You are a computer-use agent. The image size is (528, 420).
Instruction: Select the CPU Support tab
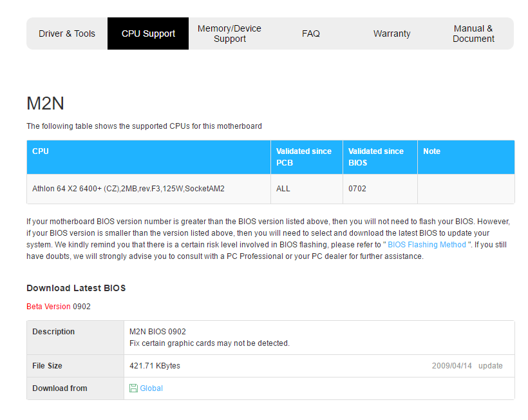(148, 33)
